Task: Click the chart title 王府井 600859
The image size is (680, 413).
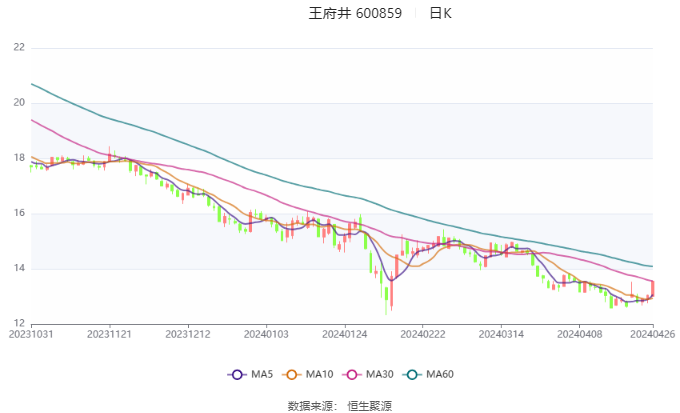Action: (355, 13)
